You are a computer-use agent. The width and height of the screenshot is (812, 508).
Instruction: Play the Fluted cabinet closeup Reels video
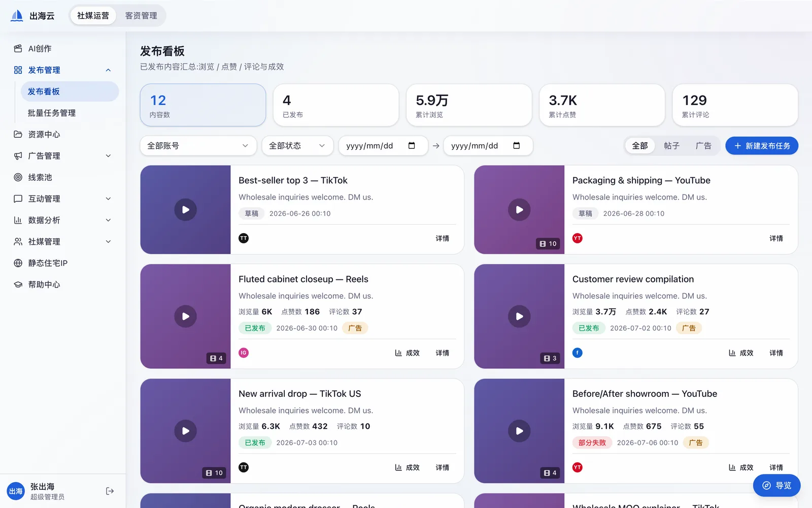(186, 316)
